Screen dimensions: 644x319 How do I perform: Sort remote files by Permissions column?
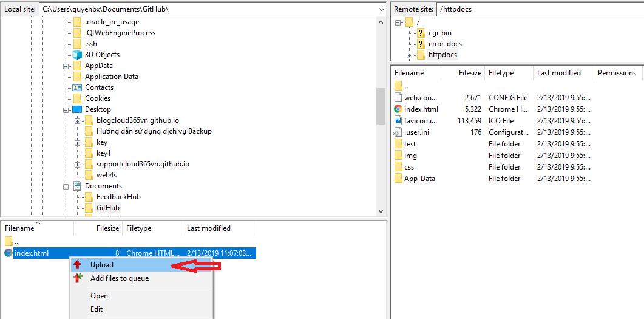[x=618, y=73]
